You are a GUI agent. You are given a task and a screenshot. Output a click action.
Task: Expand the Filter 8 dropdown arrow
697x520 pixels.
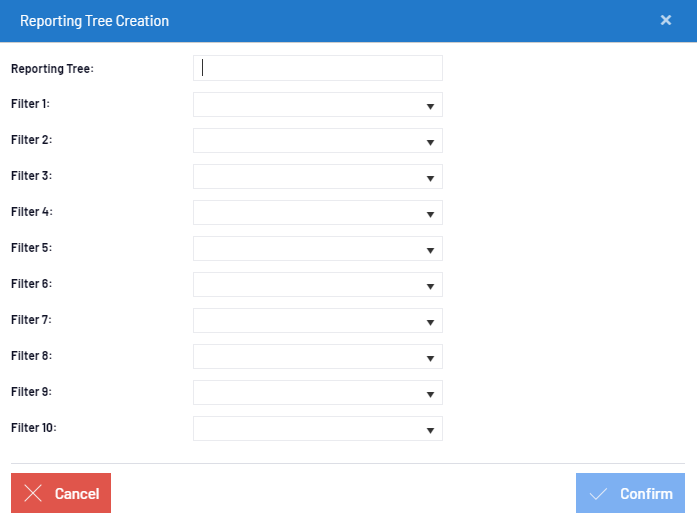(430, 358)
